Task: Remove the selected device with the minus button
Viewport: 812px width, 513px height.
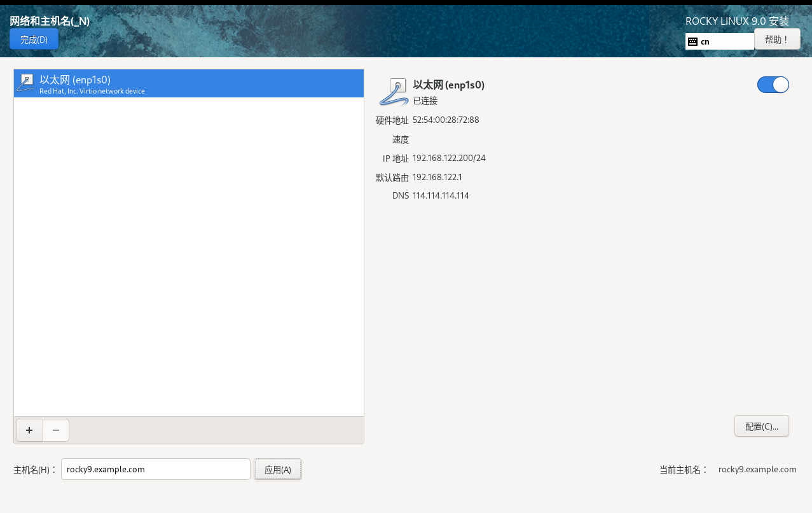Action: coord(56,430)
